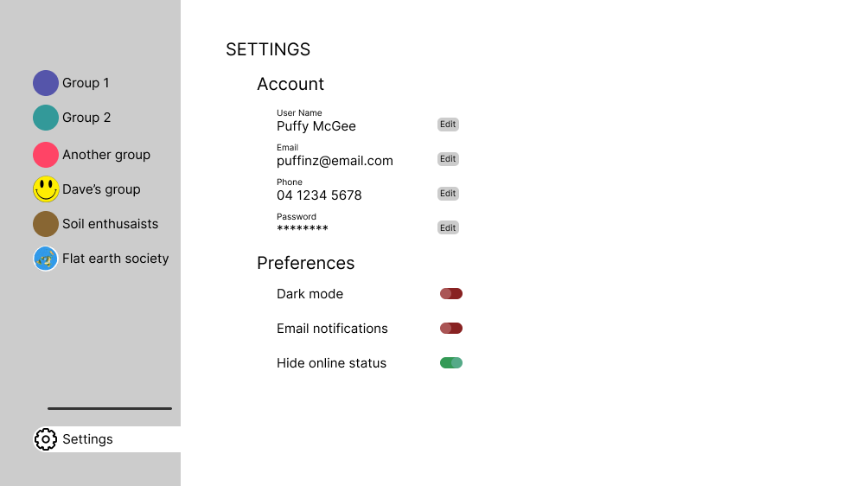Click Edit beside the Password
Screen dimensions: 868x486
448,228
